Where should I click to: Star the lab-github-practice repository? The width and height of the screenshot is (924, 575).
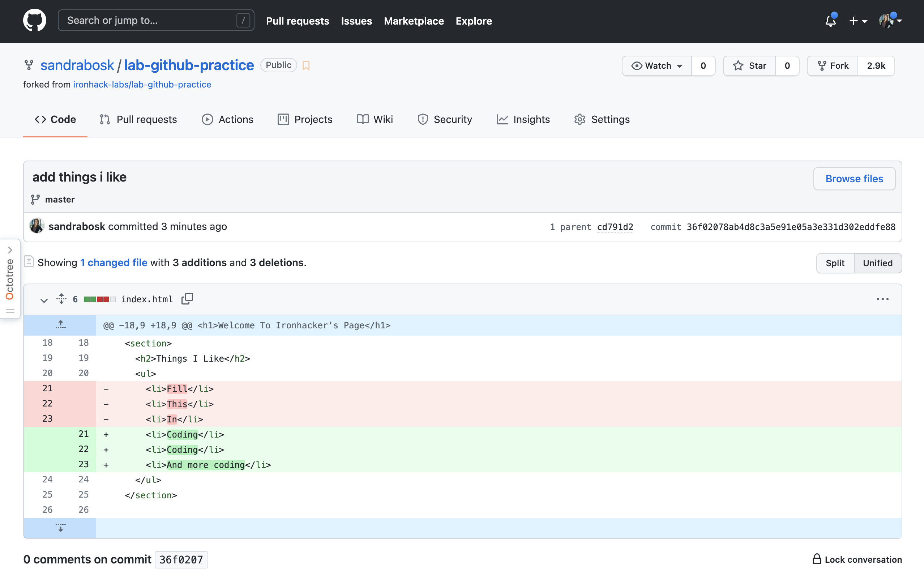click(749, 65)
